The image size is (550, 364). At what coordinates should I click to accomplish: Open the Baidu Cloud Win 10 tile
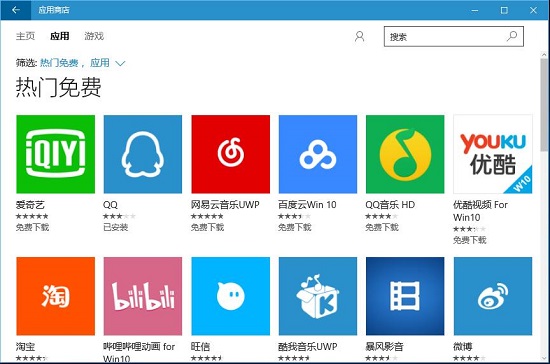(x=318, y=154)
